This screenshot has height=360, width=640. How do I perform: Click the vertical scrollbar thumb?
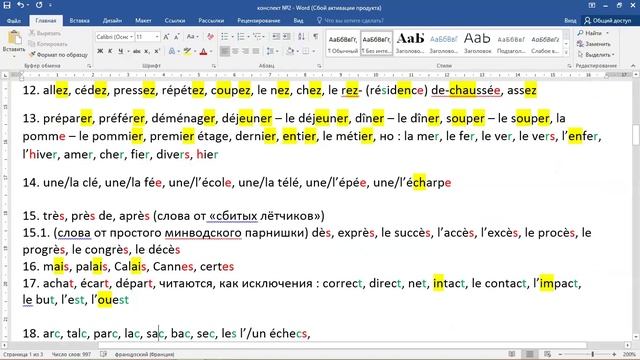(x=636, y=134)
